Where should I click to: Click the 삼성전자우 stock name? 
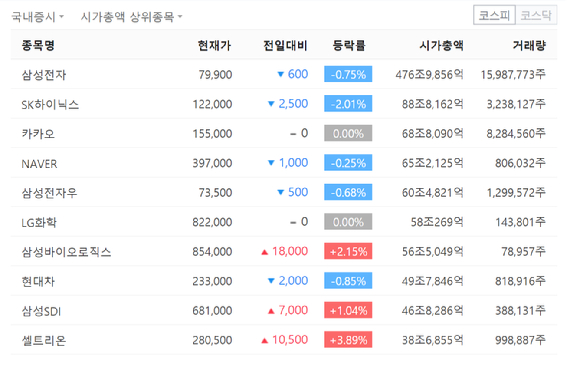(49, 193)
